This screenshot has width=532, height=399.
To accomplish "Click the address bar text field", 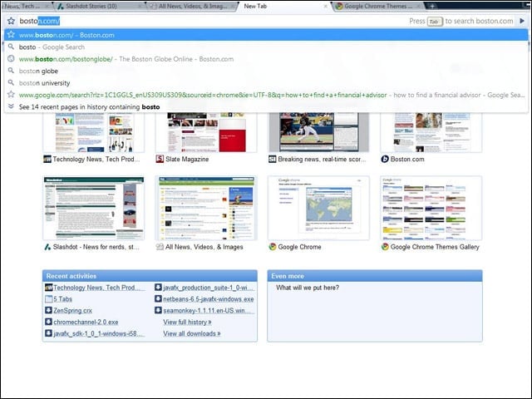I will pos(212,21).
